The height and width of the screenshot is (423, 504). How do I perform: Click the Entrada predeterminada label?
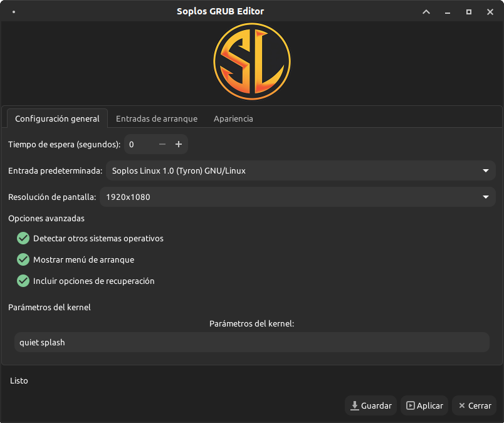55,170
